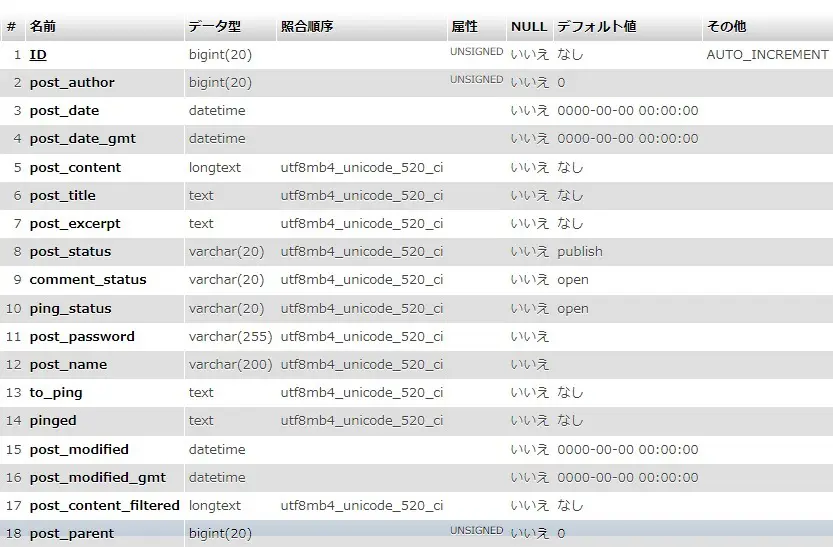
Task: Select the comment_status field name
Action: click(88, 280)
